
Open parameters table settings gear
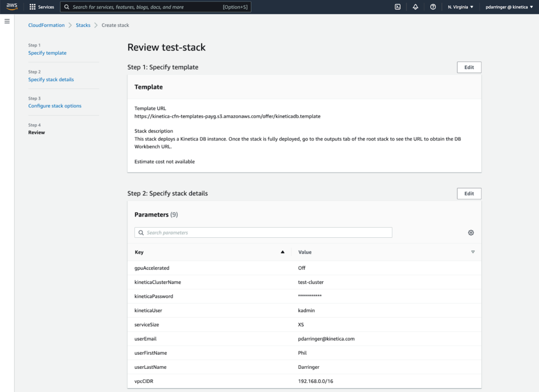471,233
